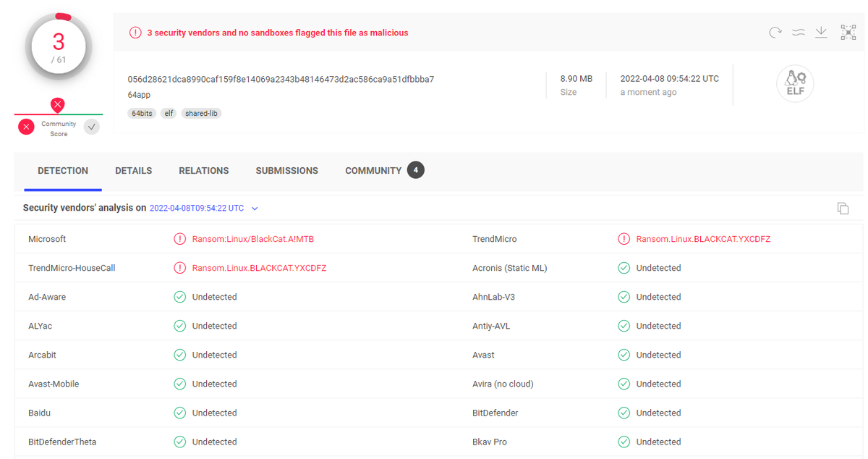Download the file with arrow icon

[821, 32]
